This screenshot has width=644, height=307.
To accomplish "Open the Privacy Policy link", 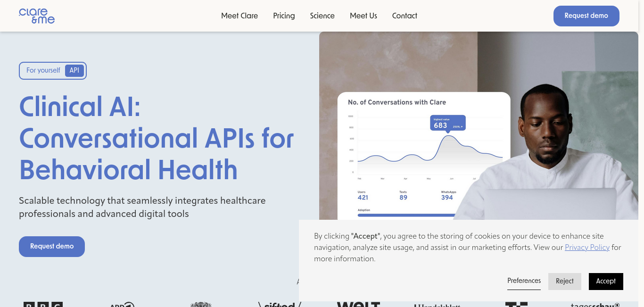I will [x=587, y=247].
